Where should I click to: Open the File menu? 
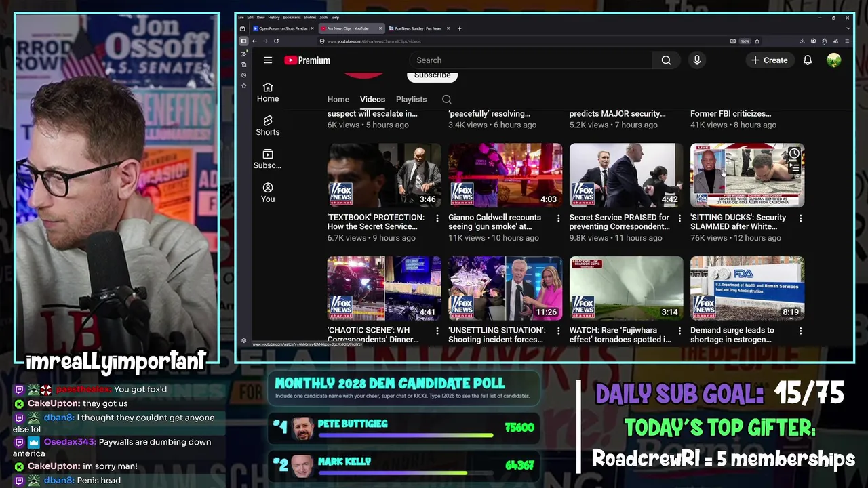click(x=241, y=17)
